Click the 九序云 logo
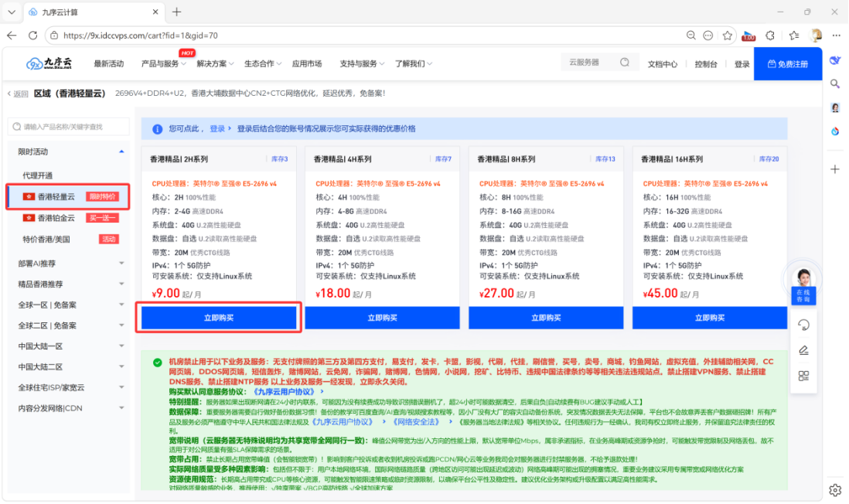The image size is (849, 504). click(49, 63)
